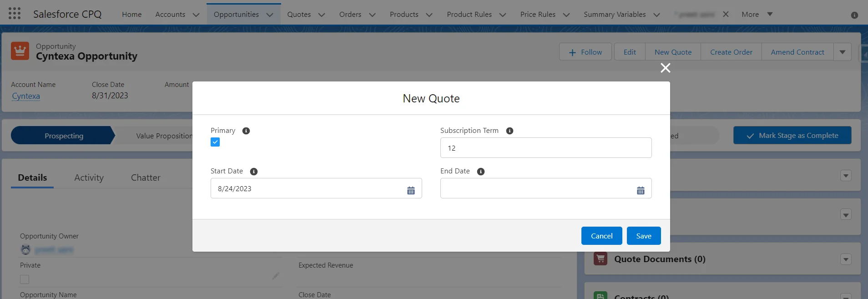
Task: Expand the Product Rules nav dropdown
Action: coord(503,15)
